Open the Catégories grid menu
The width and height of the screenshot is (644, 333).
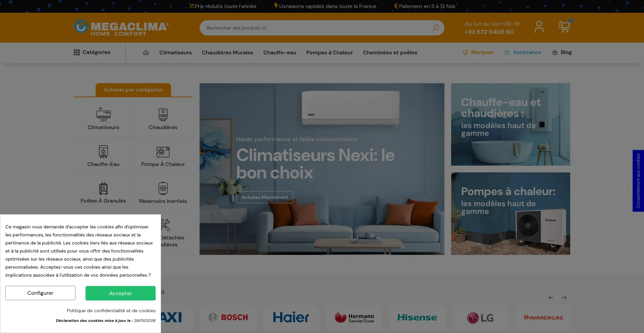tap(92, 52)
